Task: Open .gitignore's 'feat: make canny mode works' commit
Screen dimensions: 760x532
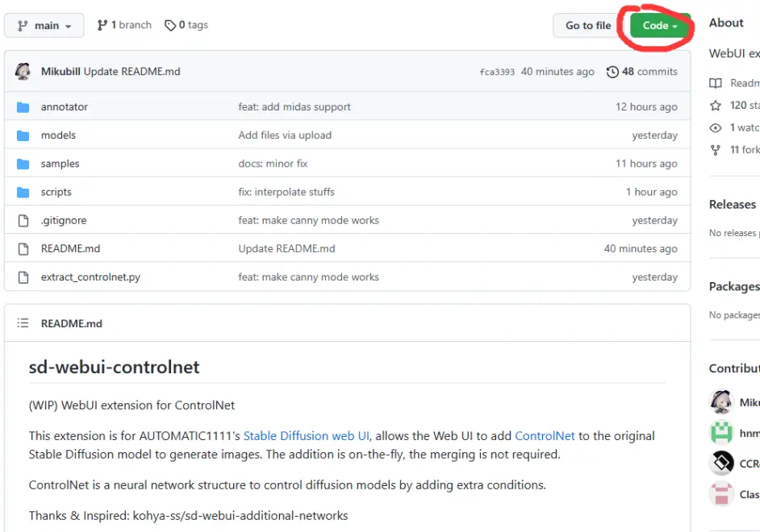Action: [x=309, y=220]
